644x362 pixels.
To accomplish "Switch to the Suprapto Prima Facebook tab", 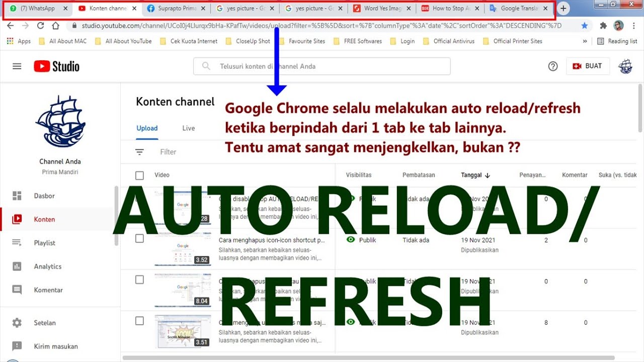I will coord(176,9).
